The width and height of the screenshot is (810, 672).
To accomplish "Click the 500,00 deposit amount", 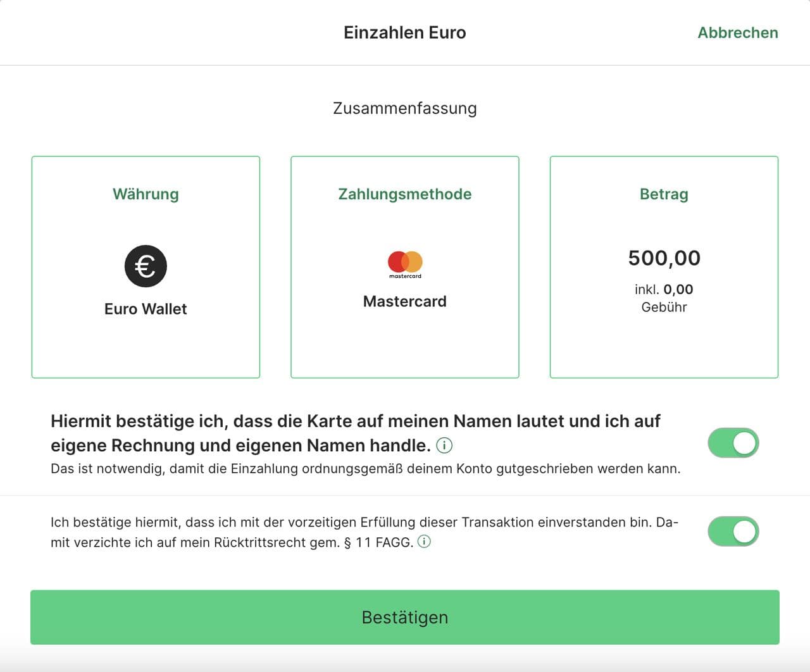I will pyautogui.click(x=664, y=258).
